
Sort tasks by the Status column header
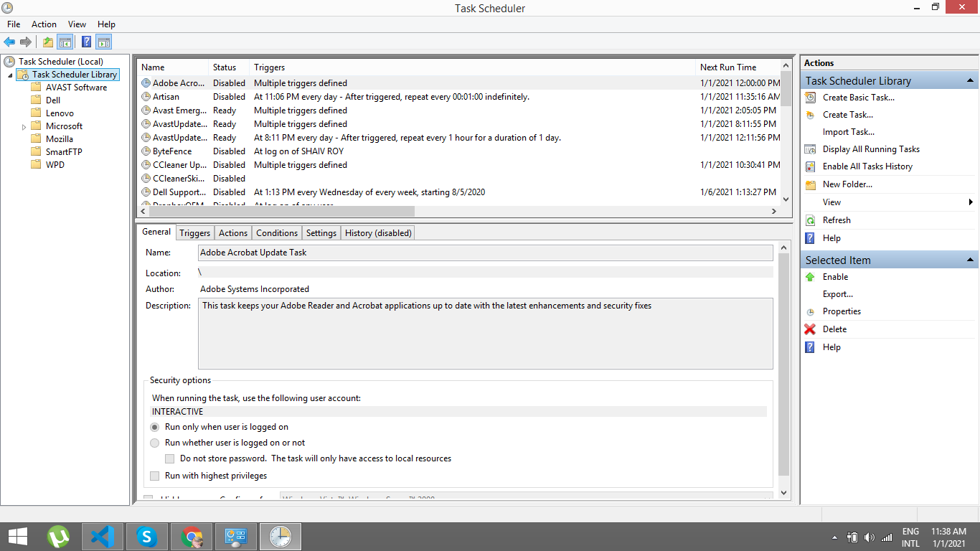pyautogui.click(x=229, y=67)
